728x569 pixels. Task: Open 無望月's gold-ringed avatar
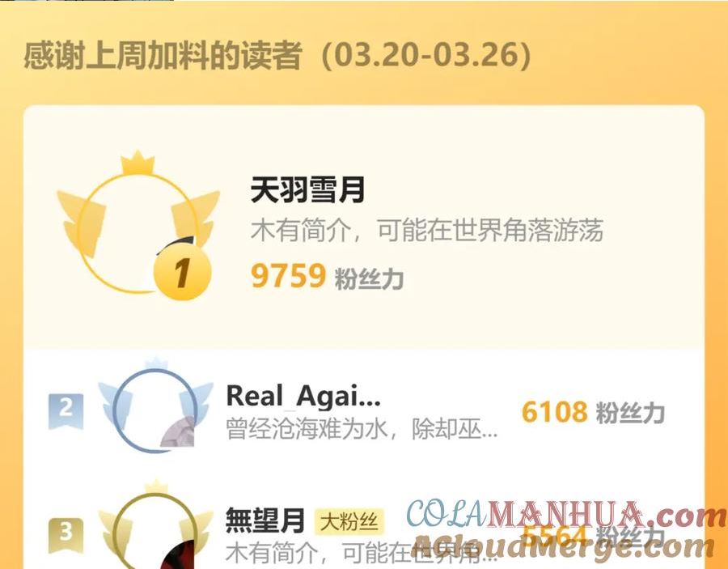pyautogui.click(x=155, y=527)
